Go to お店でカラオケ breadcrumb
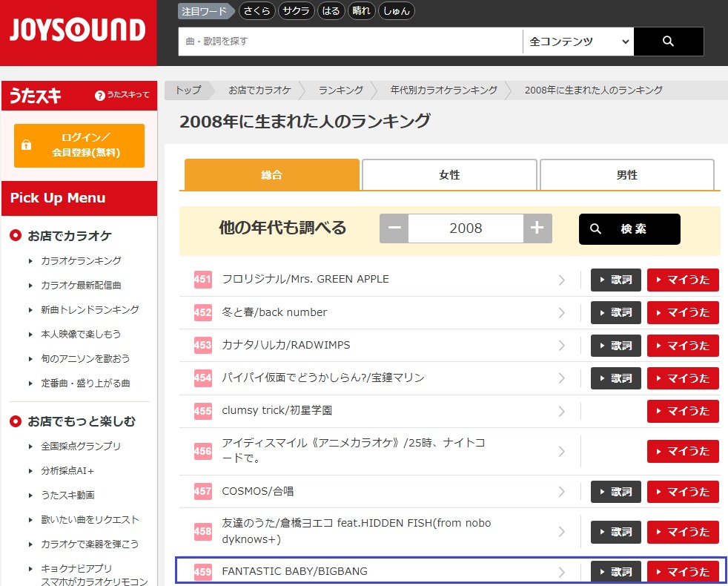 coord(259,90)
